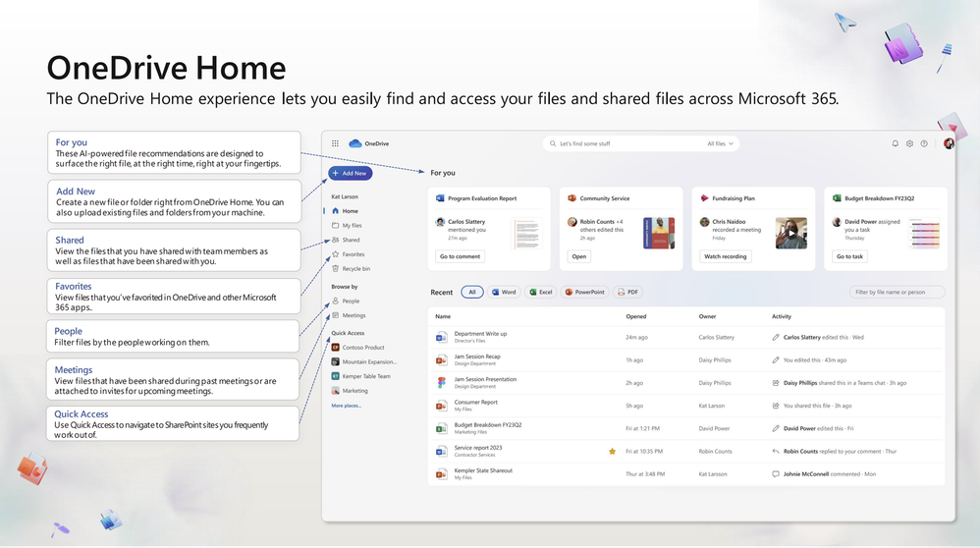Open the app launcher waffle icon
Screen dimensions: 980x548
coord(335,143)
